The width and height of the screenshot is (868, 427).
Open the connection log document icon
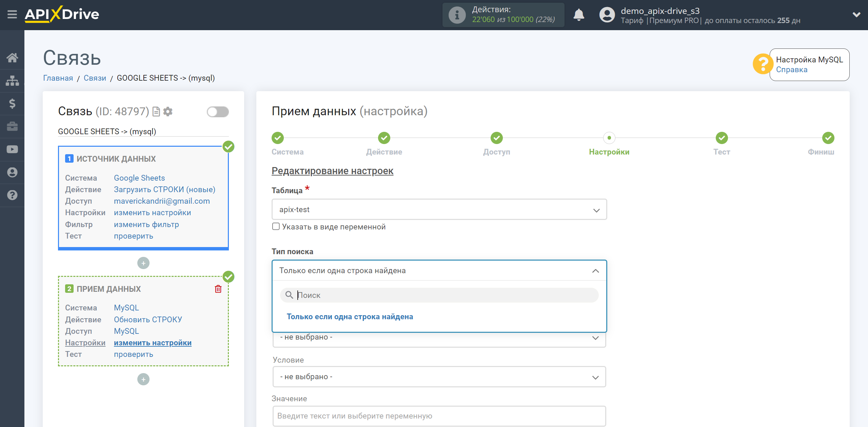pos(156,111)
